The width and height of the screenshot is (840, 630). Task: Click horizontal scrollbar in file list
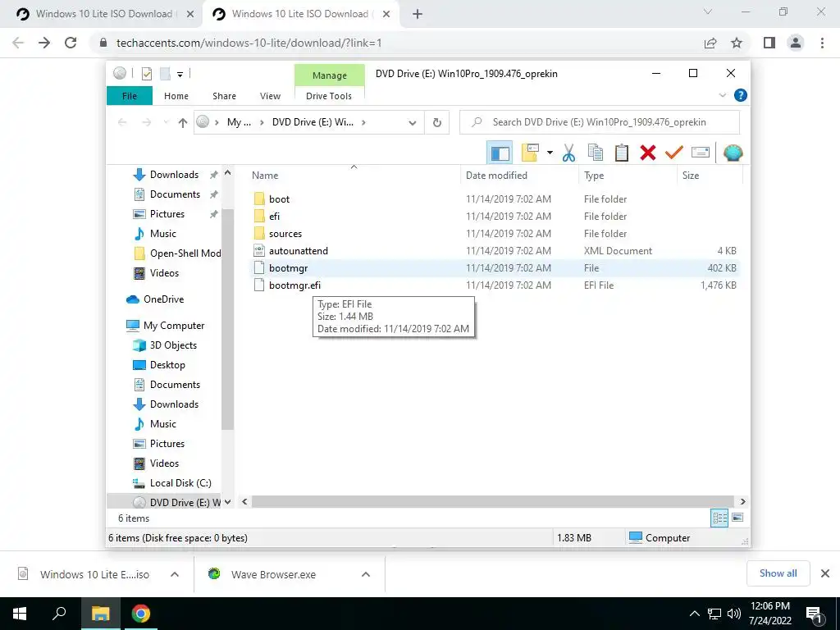point(493,501)
